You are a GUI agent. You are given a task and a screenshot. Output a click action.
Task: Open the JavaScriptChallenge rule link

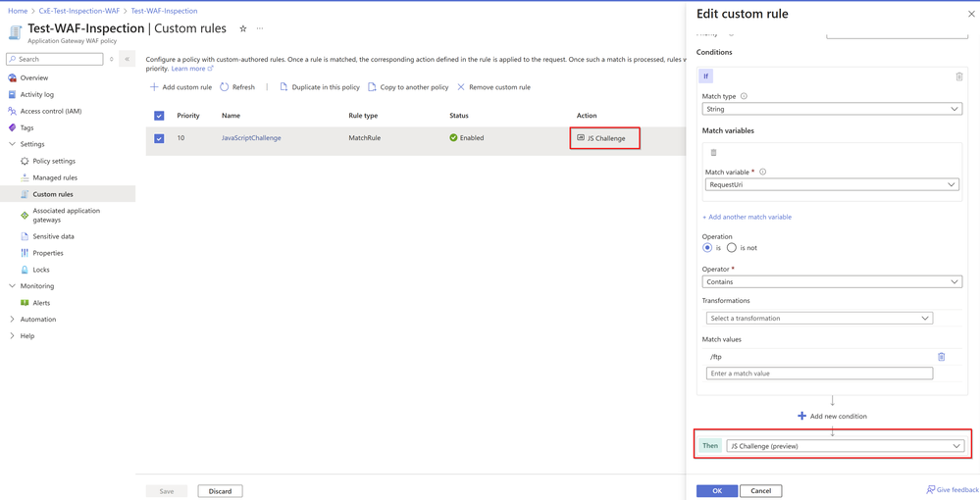pyautogui.click(x=251, y=138)
